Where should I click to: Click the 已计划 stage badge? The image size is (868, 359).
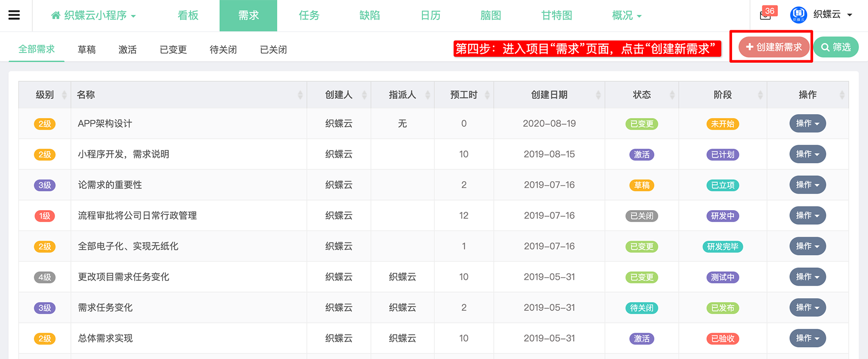(722, 155)
